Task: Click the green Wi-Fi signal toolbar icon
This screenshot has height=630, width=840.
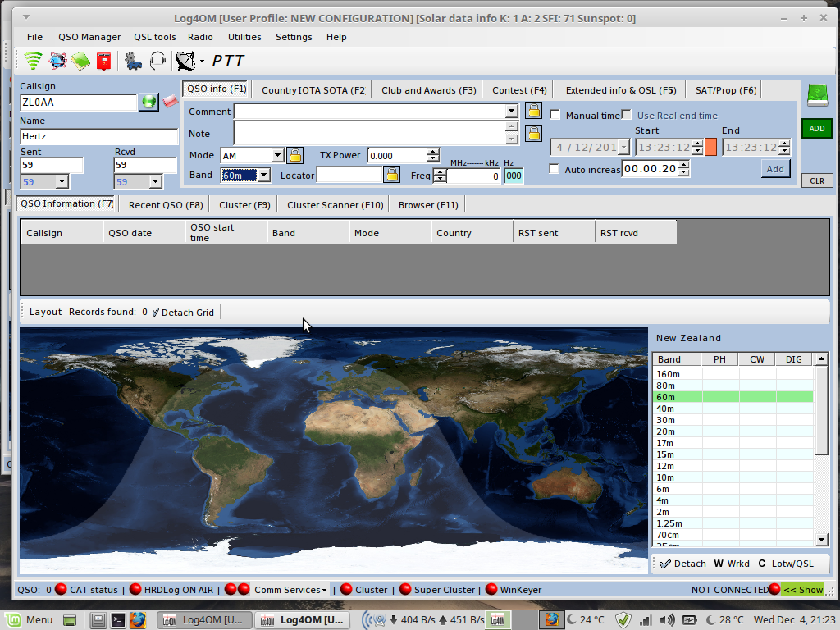Action: (x=33, y=61)
